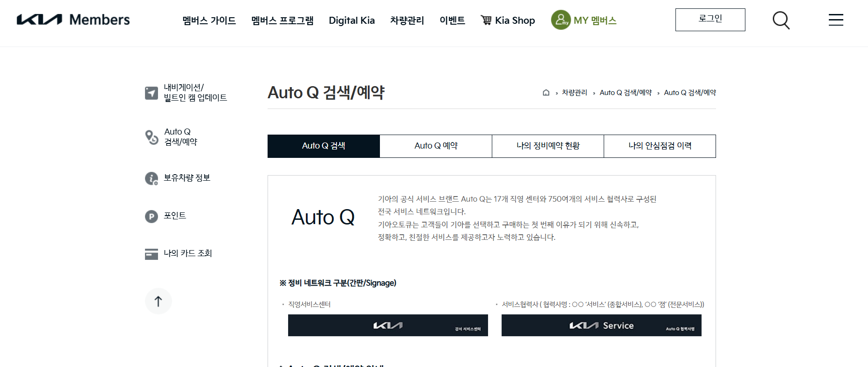This screenshot has height=367, width=868.
Task: Select the Auto Q 검색 tab
Action: (324, 146)
